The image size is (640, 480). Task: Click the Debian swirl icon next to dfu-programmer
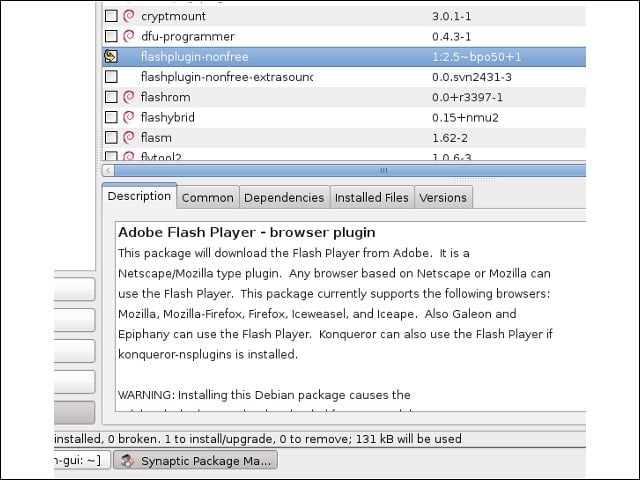pos(129,36)
